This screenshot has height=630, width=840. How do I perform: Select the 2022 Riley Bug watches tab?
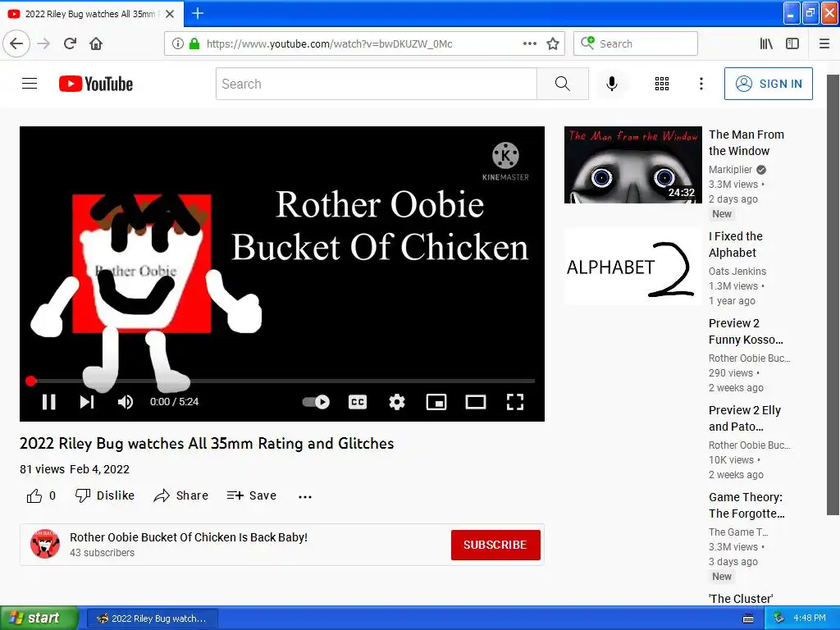[x=91, y=14]
